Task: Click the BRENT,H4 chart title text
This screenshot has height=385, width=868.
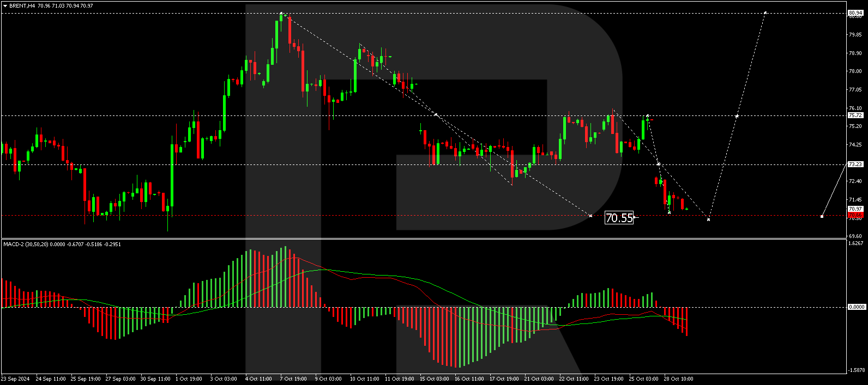Action: tap(23, 6)
